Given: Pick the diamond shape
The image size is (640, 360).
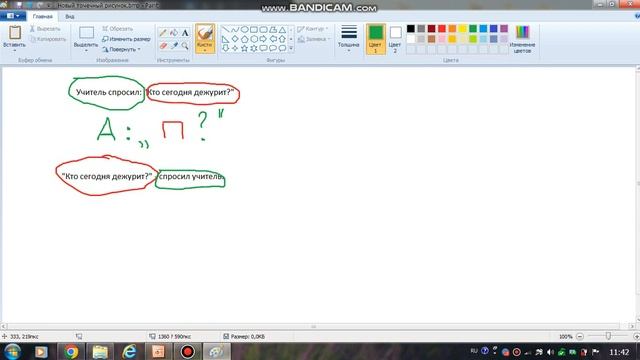Looking at the screenshot, I should pos(235,39).
